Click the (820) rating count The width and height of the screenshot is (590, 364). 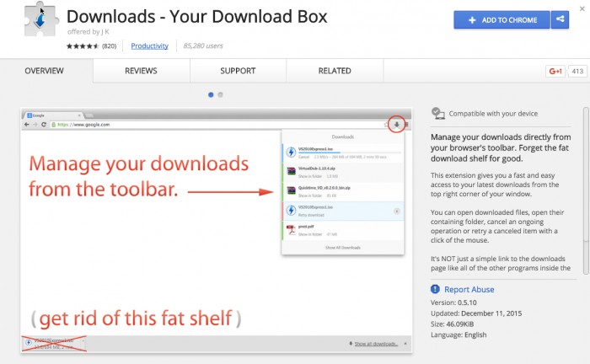coord(109,45)
